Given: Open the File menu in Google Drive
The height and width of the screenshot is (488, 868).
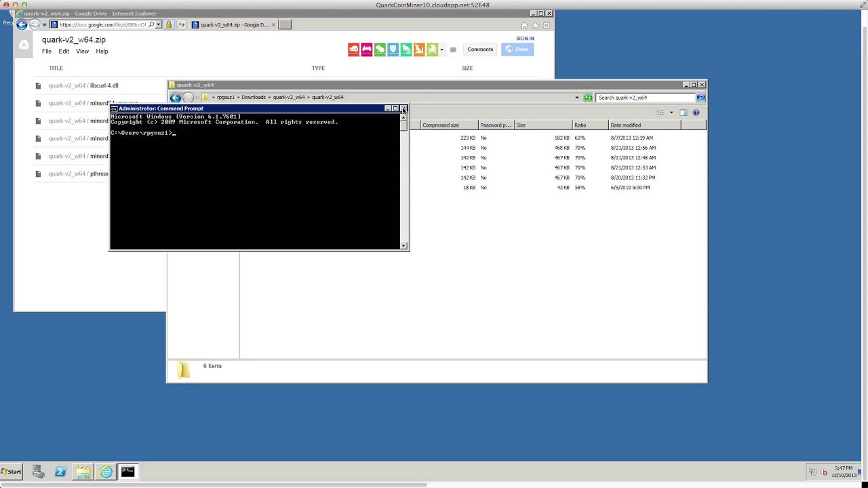Looking at the screenshot, I should pyautogui.click(x=47, y=52).
